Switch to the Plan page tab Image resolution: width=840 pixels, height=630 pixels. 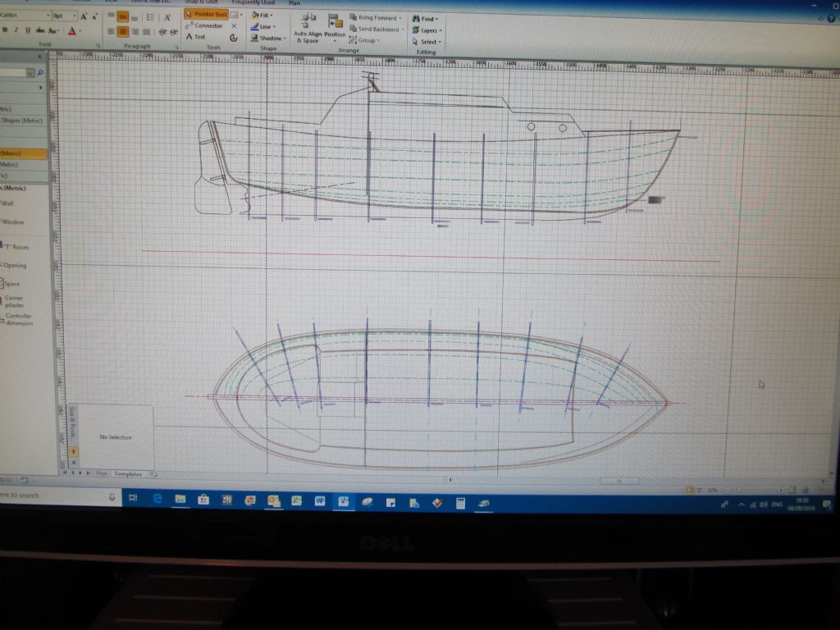tap(102, 473)
